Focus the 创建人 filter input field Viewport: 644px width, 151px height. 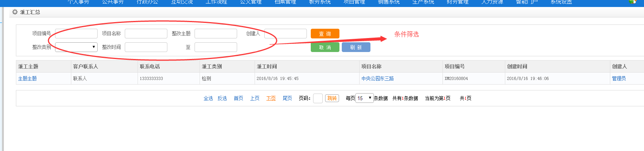click(286, 34)
